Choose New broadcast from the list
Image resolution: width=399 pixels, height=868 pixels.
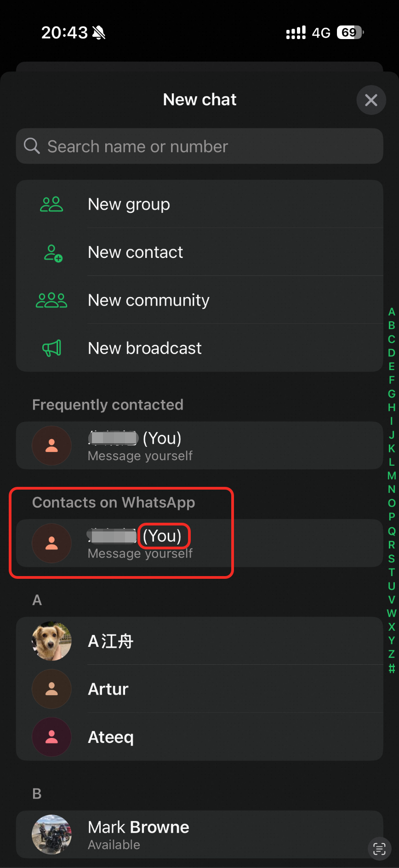click(x=199, y=348)
